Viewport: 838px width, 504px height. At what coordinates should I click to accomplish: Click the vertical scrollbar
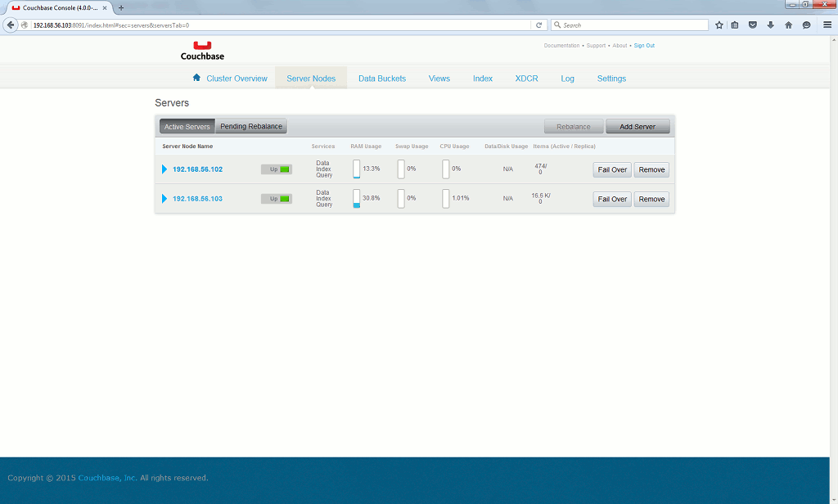(x=834, y=269)
